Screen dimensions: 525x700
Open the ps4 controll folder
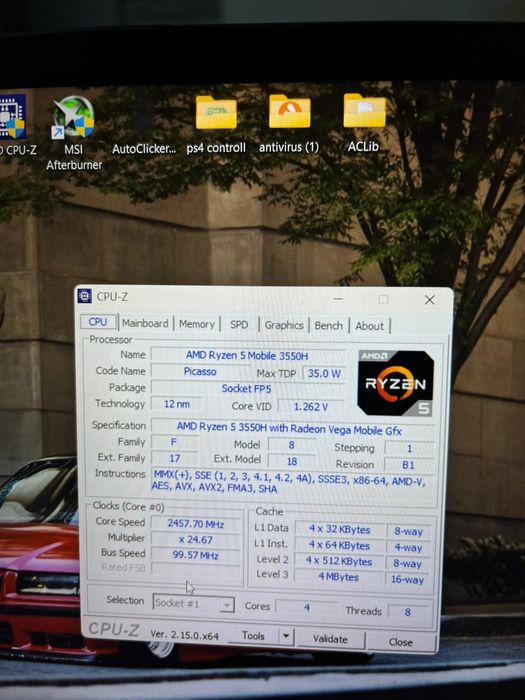click(x=216, y=112)
